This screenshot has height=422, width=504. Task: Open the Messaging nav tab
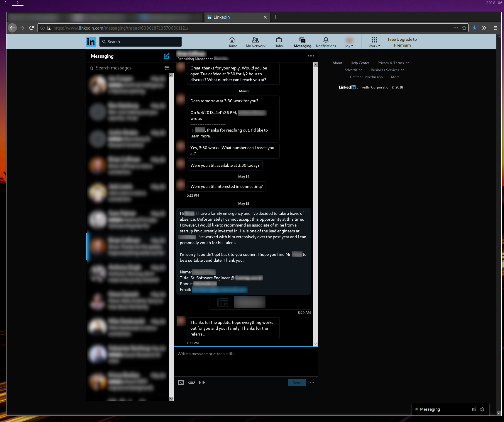(302, 42)
